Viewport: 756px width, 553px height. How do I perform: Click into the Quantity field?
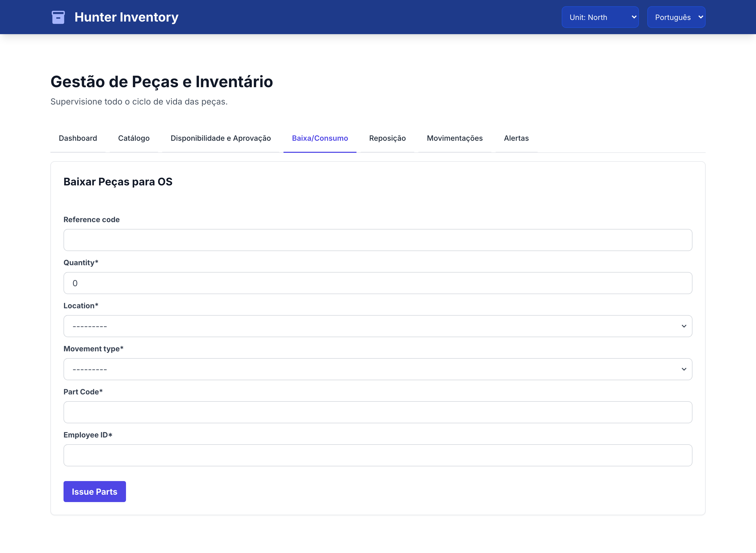pos(377,283)
